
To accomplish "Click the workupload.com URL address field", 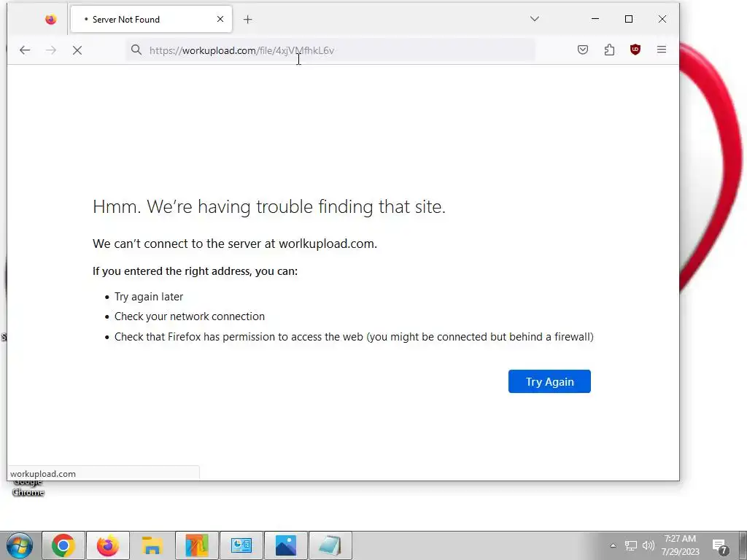I will coord(330,50).
